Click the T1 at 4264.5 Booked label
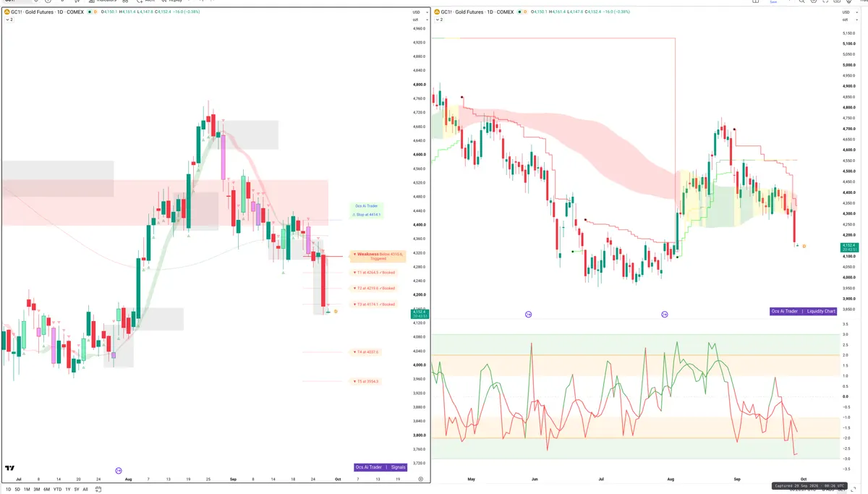 coord(373,273)
